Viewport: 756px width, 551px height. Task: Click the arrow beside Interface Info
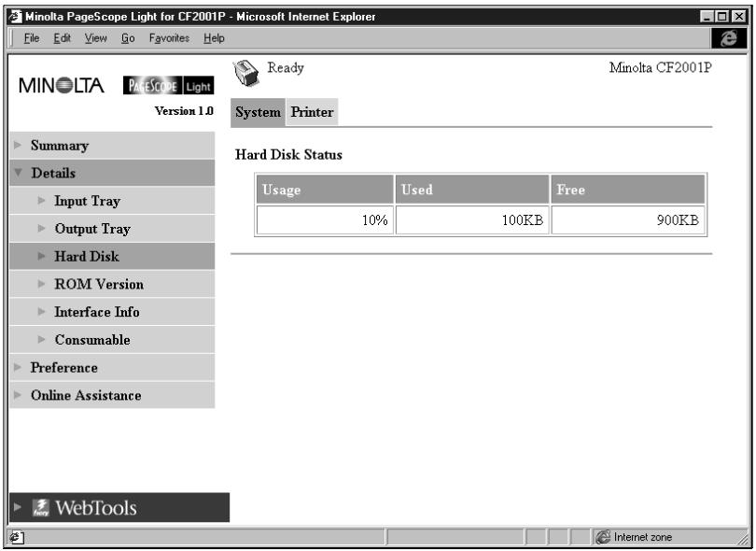41,312
